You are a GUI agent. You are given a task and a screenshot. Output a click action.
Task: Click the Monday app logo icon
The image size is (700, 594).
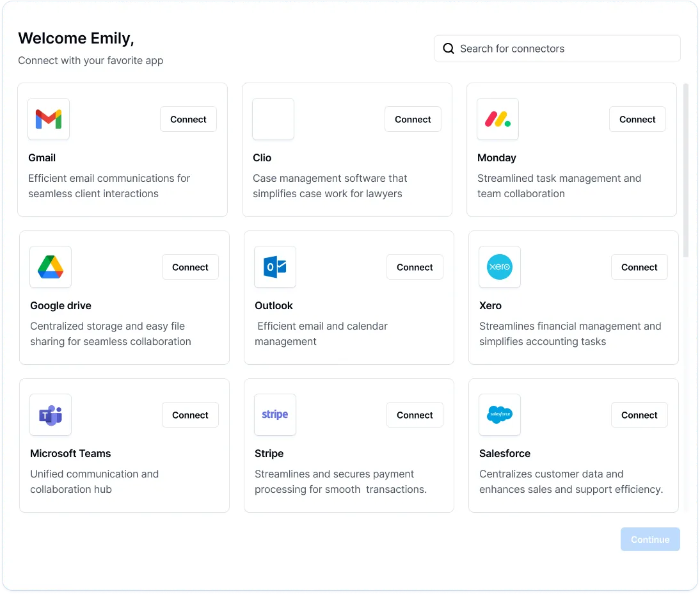498,119
